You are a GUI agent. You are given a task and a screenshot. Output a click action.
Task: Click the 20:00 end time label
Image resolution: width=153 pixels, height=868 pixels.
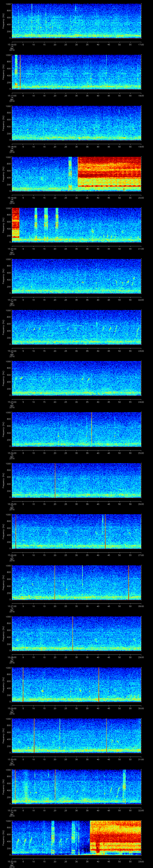click(141, 197)
